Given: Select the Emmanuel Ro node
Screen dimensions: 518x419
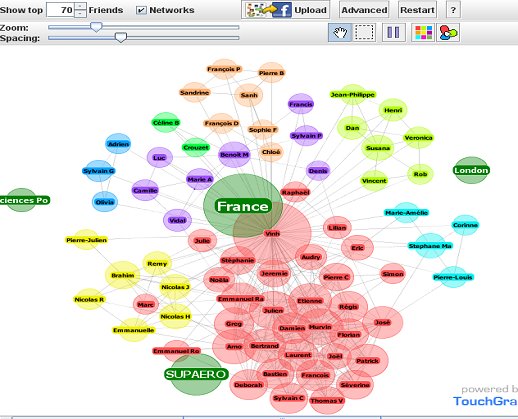Looking at the screenshot, I should click(x=176, y=351).
